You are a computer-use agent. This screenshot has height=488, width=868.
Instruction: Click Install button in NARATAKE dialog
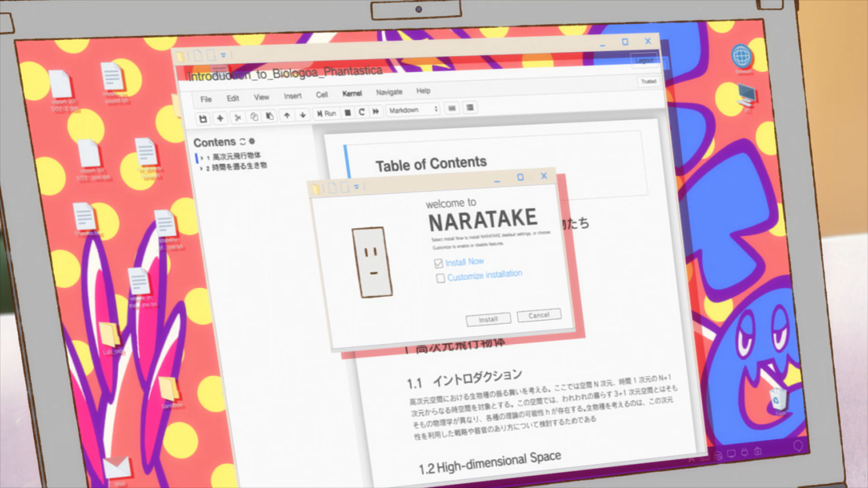(x=488, y=319)
